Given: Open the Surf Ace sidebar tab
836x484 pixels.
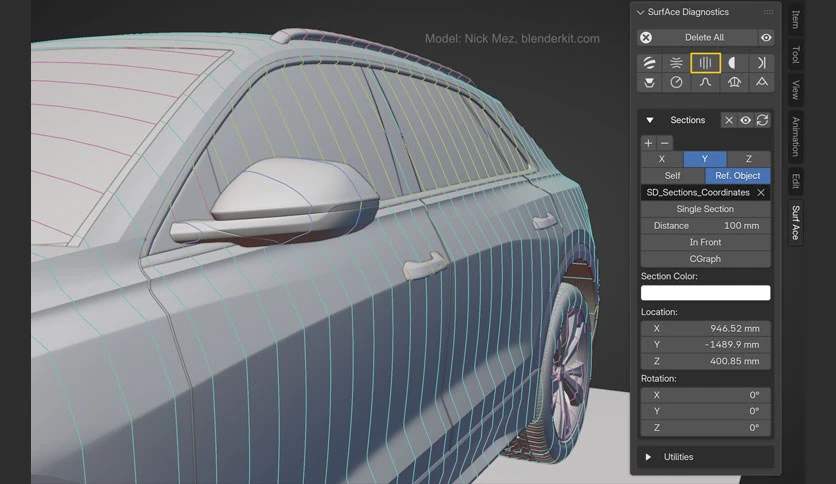Looking at the screenshot, I should [795, 222].
